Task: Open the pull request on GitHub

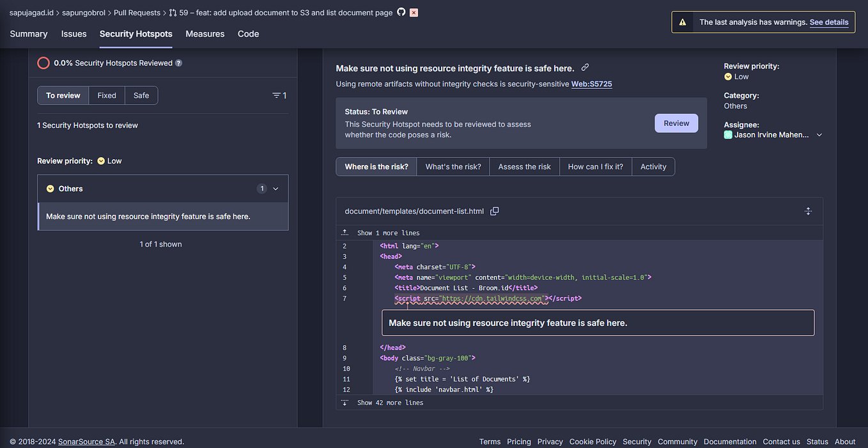Action: click(x=401, y=12)
